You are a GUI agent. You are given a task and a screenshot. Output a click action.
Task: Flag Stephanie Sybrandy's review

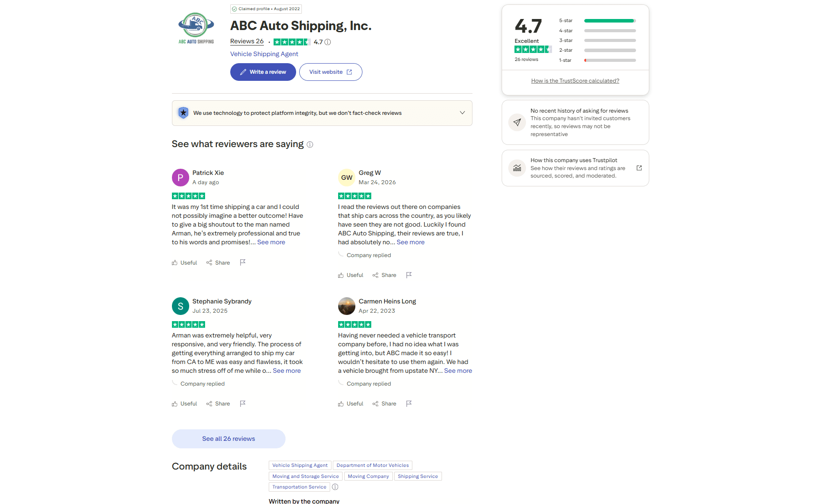click(x=243, y=403)
